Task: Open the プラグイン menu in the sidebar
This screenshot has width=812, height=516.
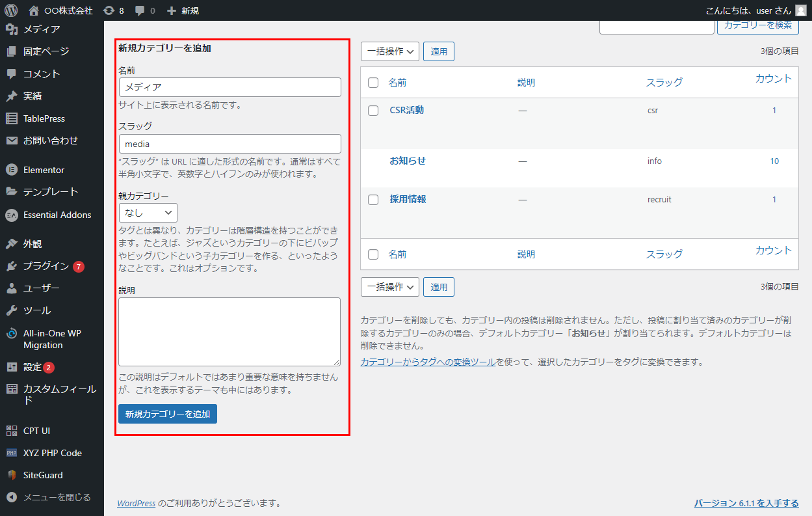Action: tap(46, 265)
